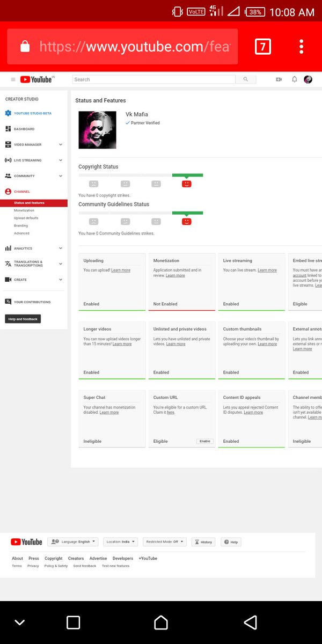Click the search magnifier button

pyautogui.click(x=246, y=79)
